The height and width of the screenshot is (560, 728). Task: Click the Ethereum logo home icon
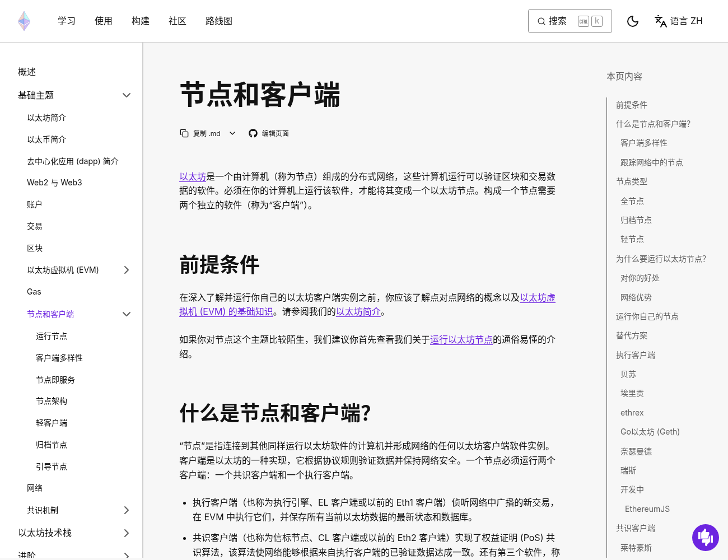coord(24,21)
